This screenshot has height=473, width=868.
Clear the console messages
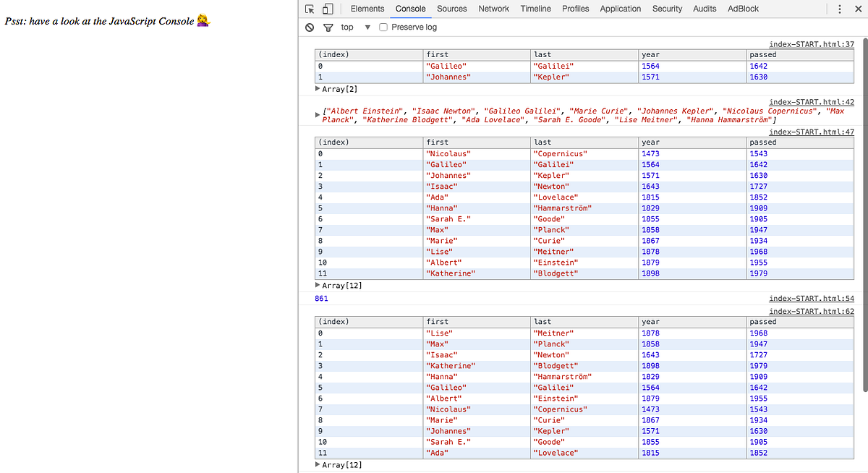point(310,27)
